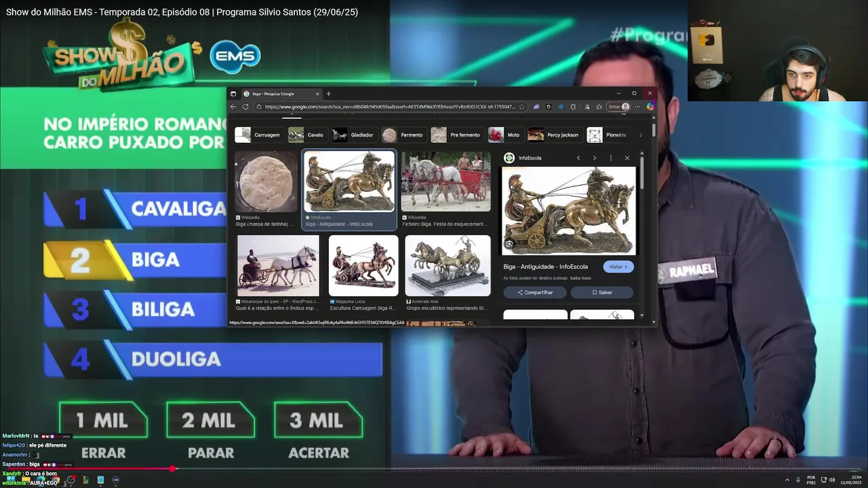Click the felipo420 chat username

tap(13, 445)
